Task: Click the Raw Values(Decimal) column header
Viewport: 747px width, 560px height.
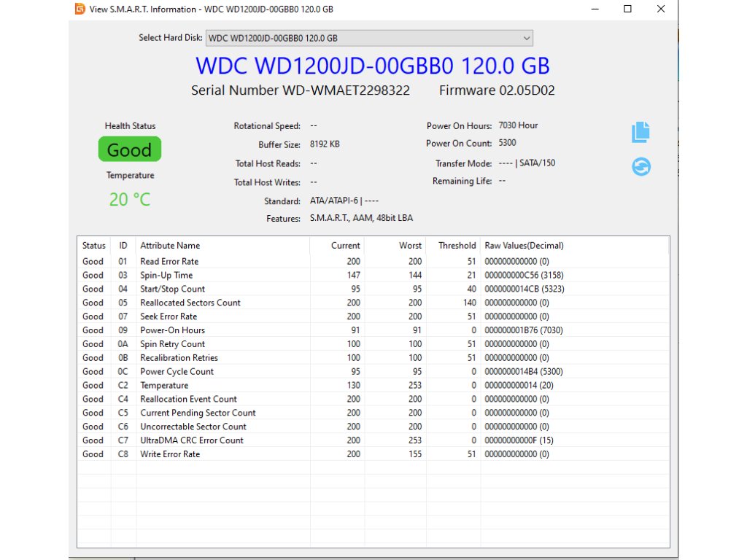Action: 524,246
